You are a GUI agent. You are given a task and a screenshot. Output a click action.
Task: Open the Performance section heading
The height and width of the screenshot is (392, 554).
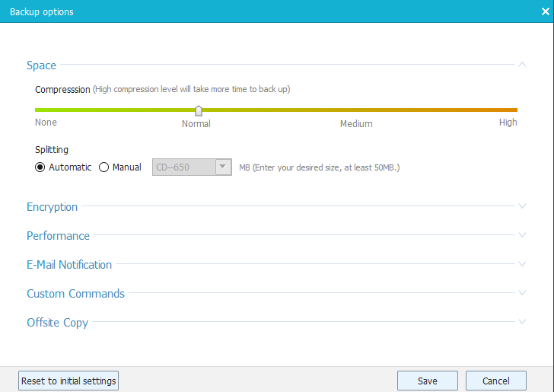(x=59, y=236)
